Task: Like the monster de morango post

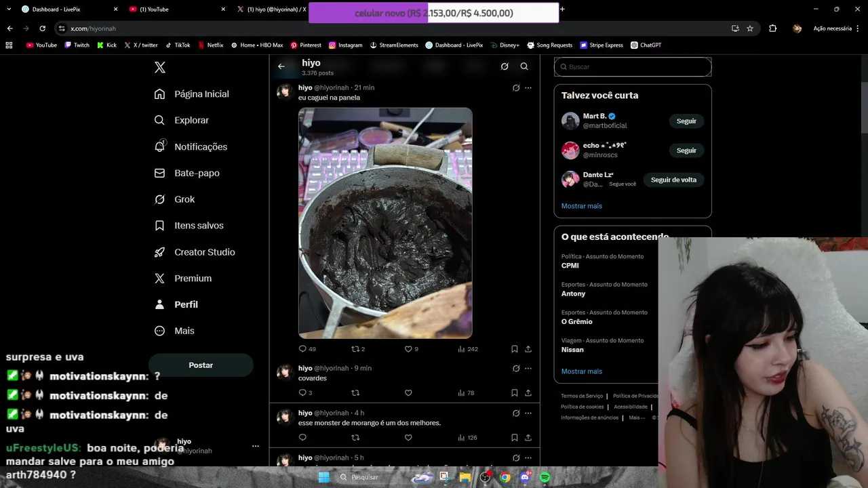Action: coord(408,438)
